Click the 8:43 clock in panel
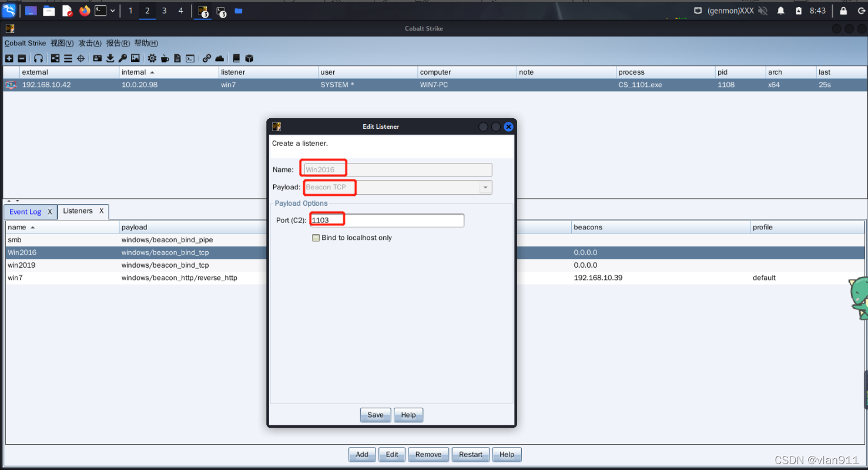Image resolution: width=868 pixels, height=470 pixels. click(817, 11)
